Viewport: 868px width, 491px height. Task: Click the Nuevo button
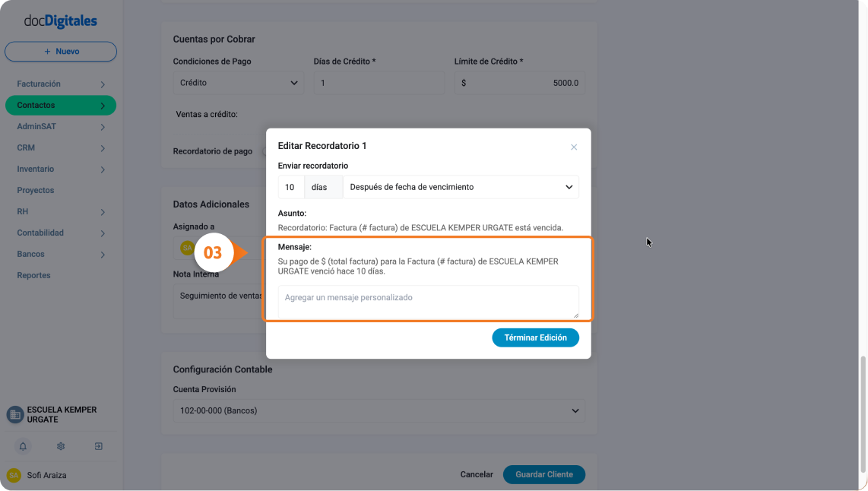pos(61,52)
